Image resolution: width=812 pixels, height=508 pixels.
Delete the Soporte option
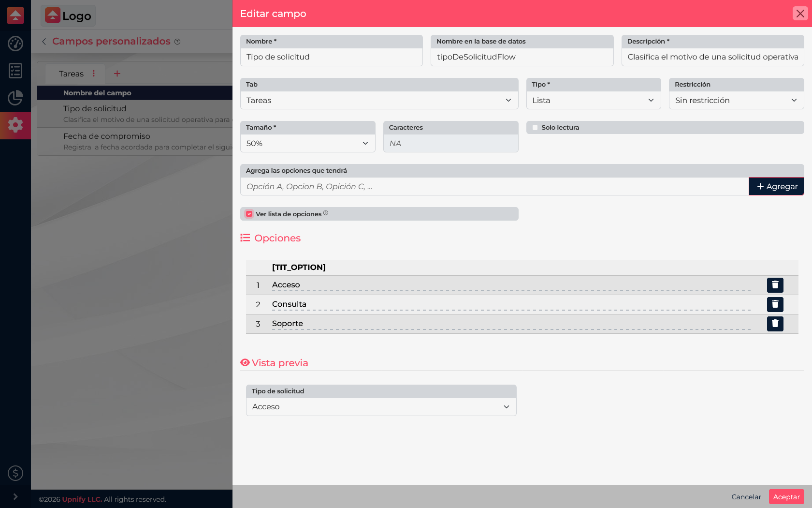(x=775, y=324)
